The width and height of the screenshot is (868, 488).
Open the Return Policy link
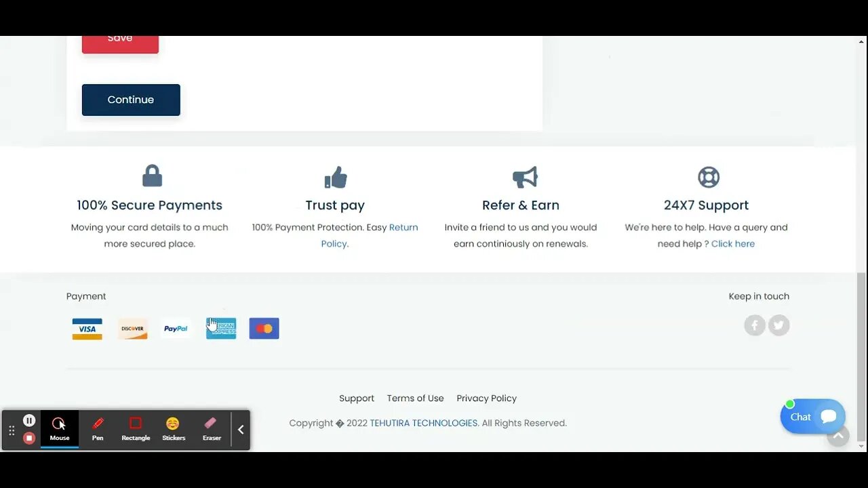point(370,235)
